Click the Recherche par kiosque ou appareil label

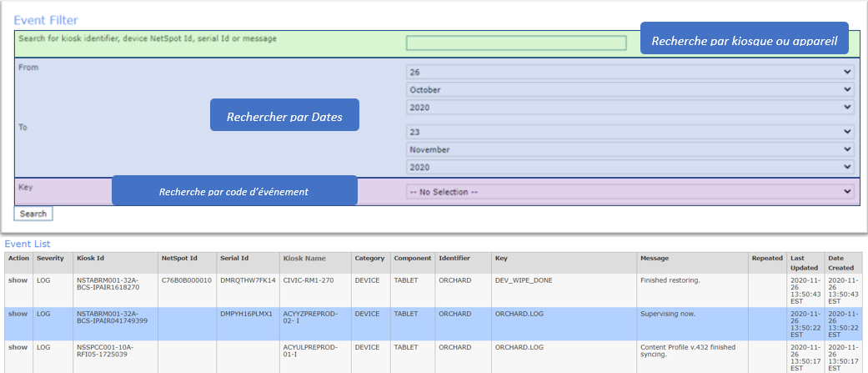744,41
